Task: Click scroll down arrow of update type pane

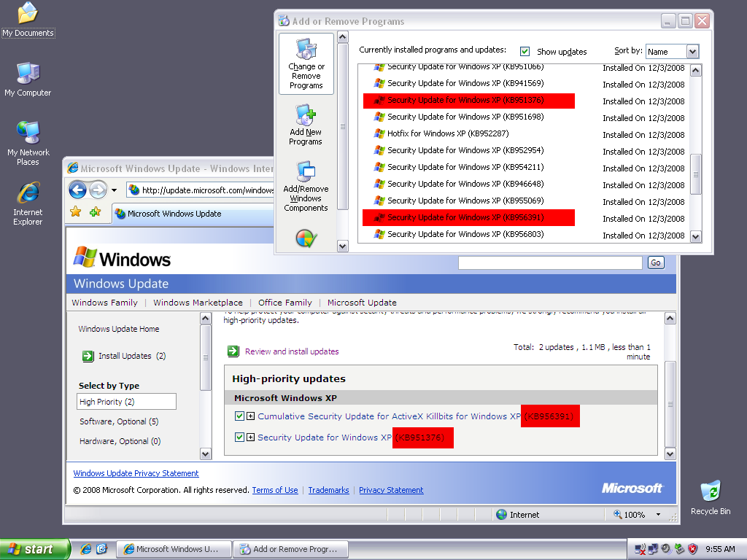Action: click(205, 454)
